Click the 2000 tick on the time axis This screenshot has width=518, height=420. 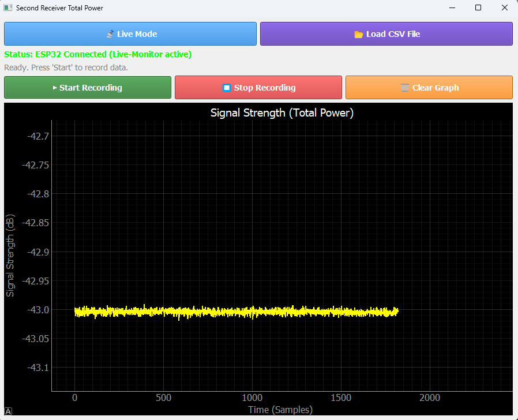pos(430,397)
